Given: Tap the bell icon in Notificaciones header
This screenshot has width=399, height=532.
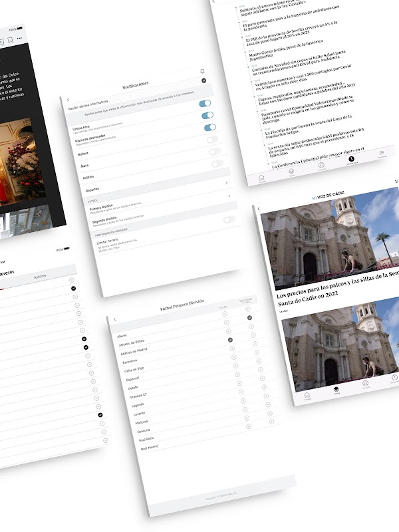Looking at the screenshot, I should pos(202,71).
